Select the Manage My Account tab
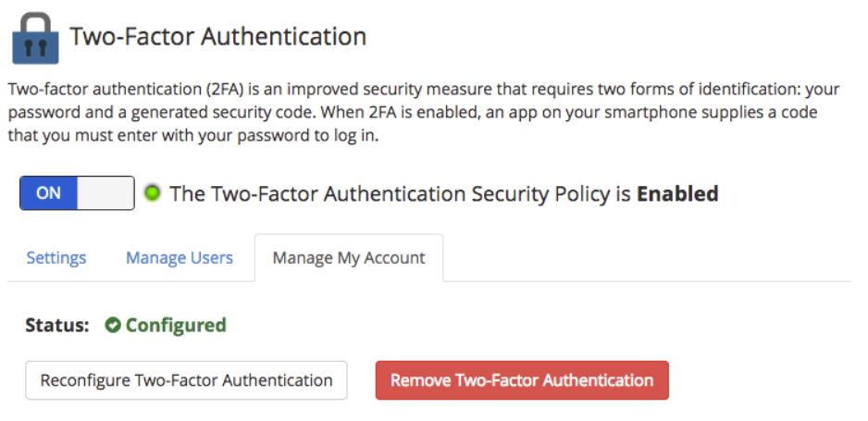The width and height of the screenshot is (868, 421). [349, 258]
